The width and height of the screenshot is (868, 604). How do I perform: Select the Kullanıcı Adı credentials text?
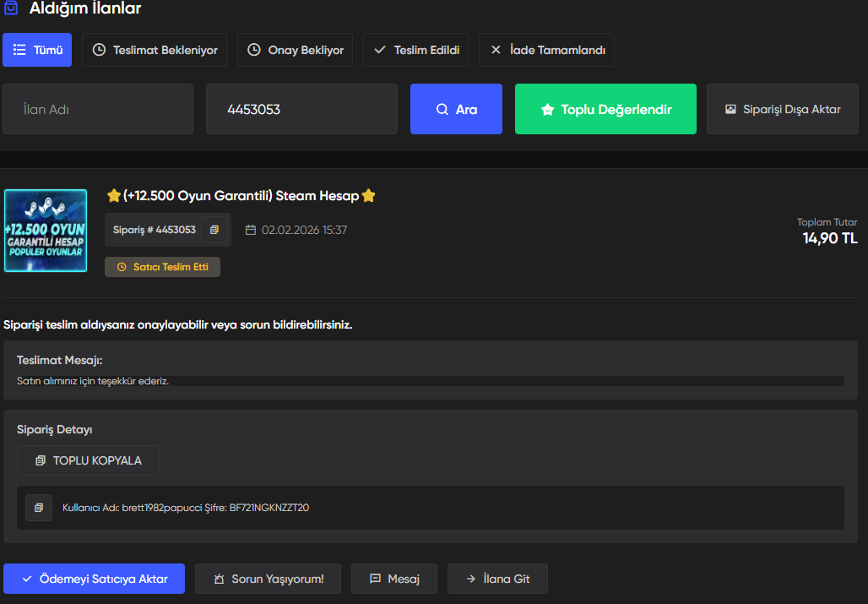[x=186, y=508]
